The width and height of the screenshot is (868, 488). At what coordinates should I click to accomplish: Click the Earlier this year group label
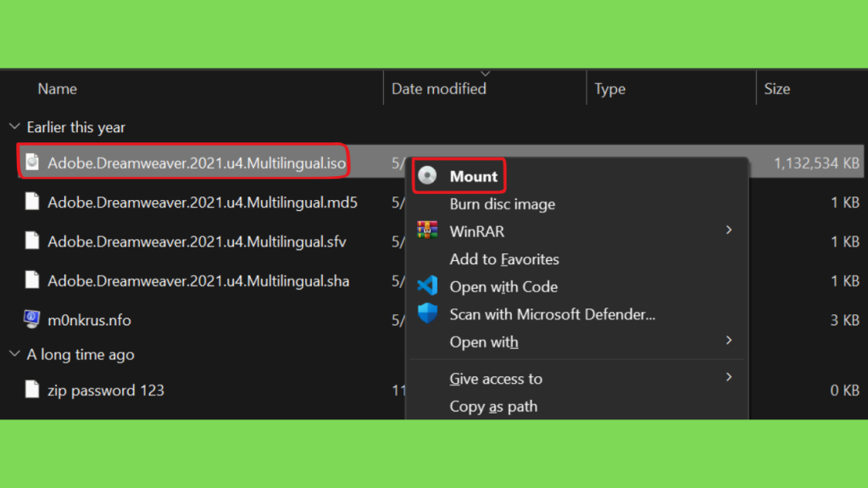(x=75, y=127)
